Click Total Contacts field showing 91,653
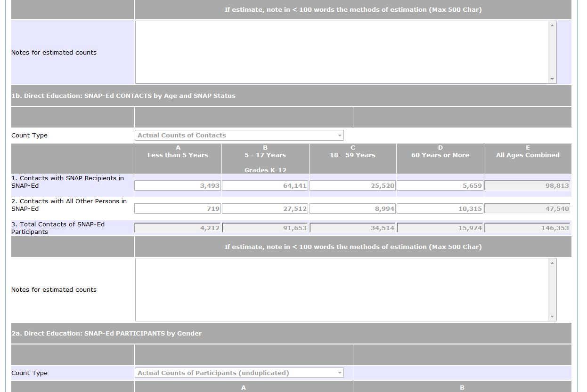Image resolution: width=587 pixels, height=392 pixels. pos(265,228)
